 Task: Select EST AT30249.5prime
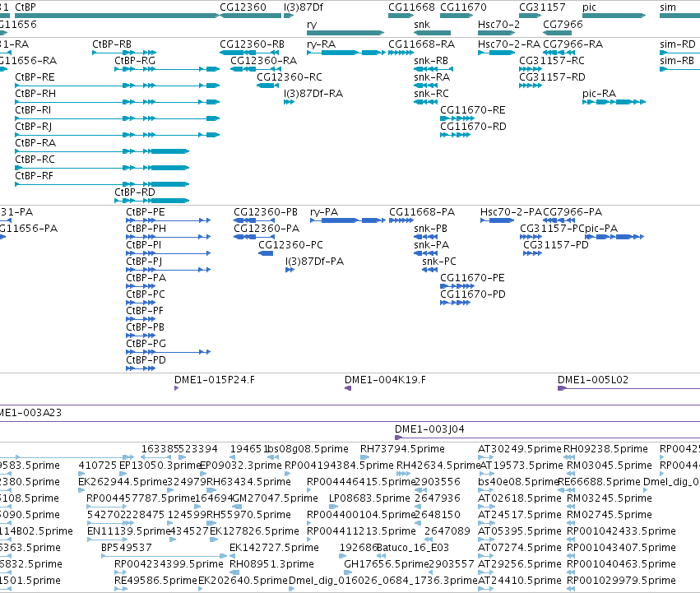tap(485, 457)
